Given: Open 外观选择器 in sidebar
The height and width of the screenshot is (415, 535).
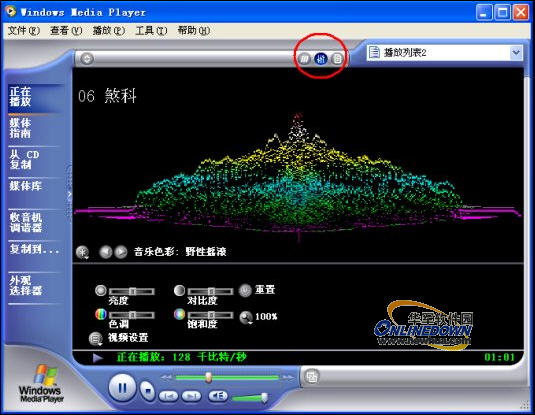Looking at the screenshot, I should [35, 286].
